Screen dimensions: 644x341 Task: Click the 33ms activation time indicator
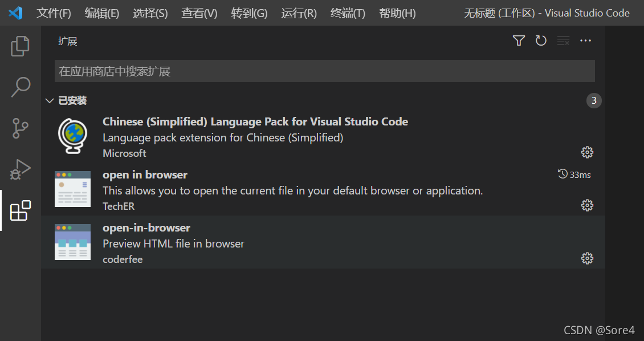click(x=574, y=174)
